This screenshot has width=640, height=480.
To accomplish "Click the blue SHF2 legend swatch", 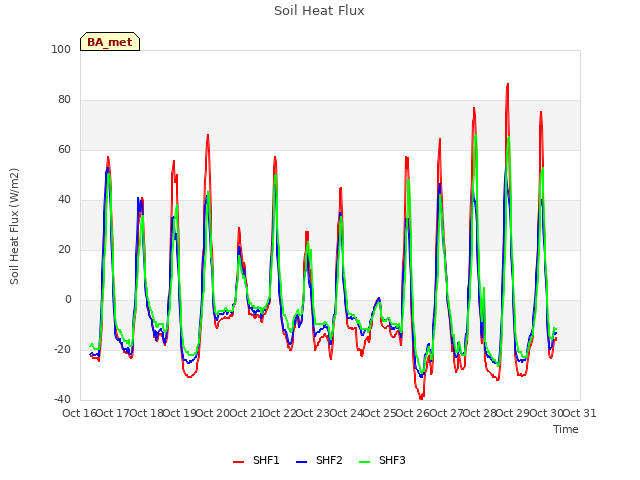I will (x=301, y=462).
